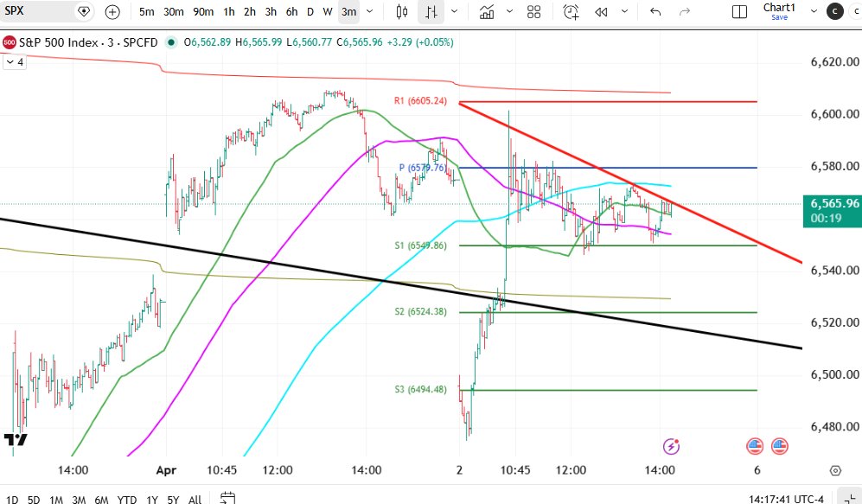Image resolution: width=862 pixels, height=504 pixels.
Task: Open the Indicators panel
Action: click(x=487, y=11)
